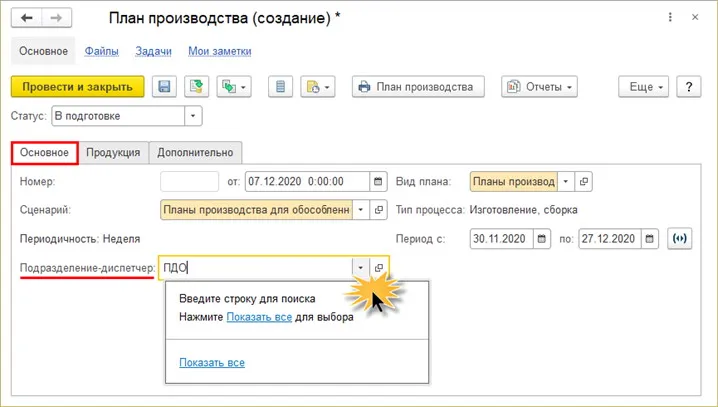Switch to the Продукция tab
718x407 pixels.
[113, 152]
